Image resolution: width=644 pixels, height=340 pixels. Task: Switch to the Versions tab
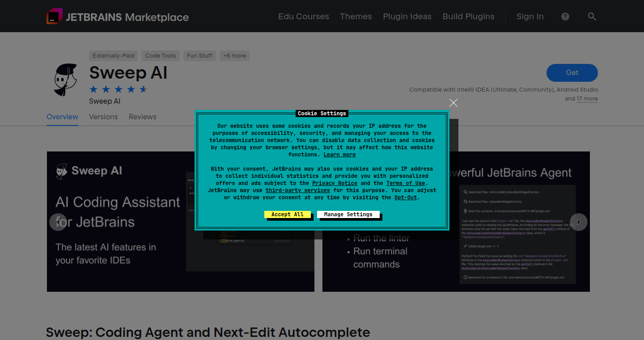click(103, 117)
